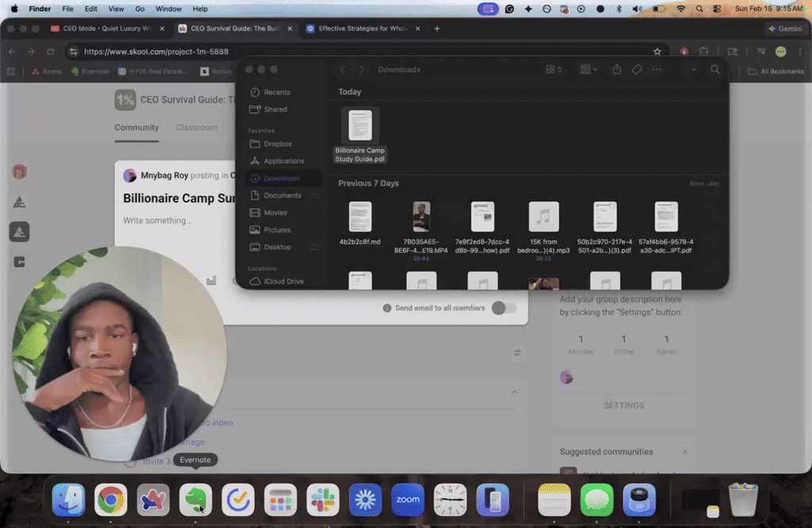Screen dimensions: 812x528
Task: Click the Wi-Fi icon in menu bar
Action: click(681, 9)
